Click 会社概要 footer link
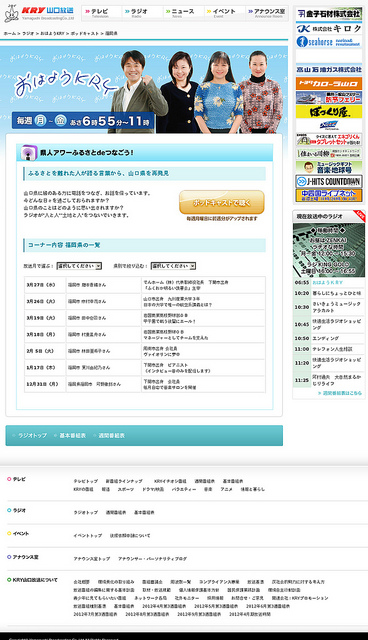Viewport: 368px width, 640px height. (82, 582)
